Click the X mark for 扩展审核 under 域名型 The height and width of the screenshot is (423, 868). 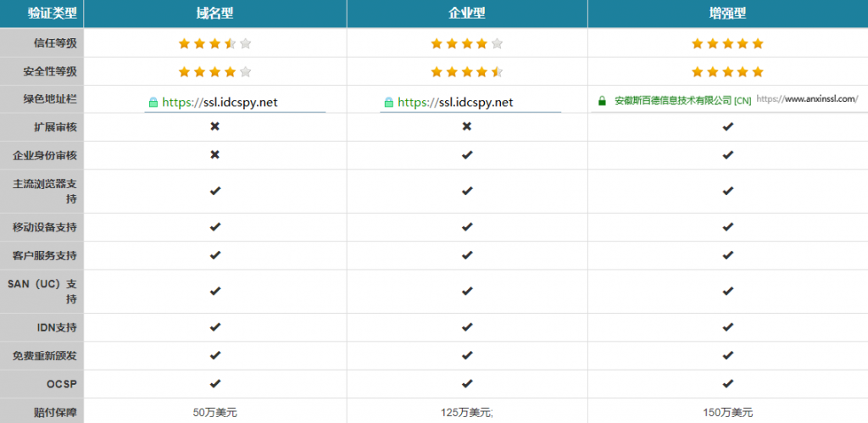pos(215,127)
